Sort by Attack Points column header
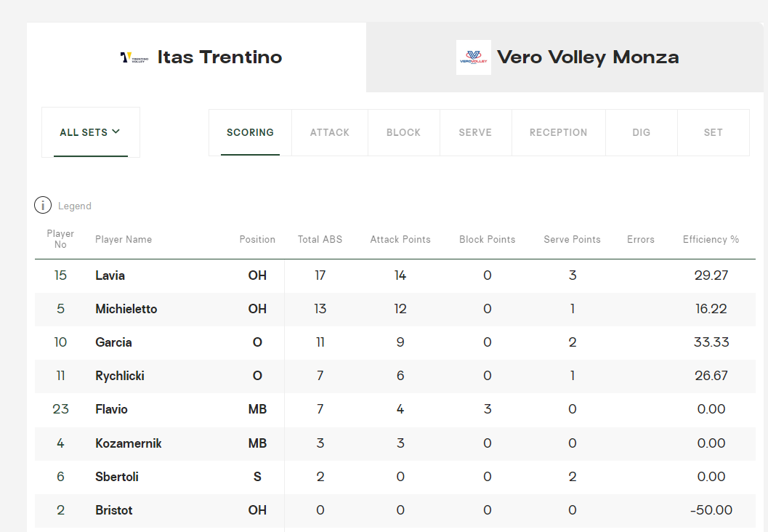Screen dimensions: 768x532 point(400,239)
